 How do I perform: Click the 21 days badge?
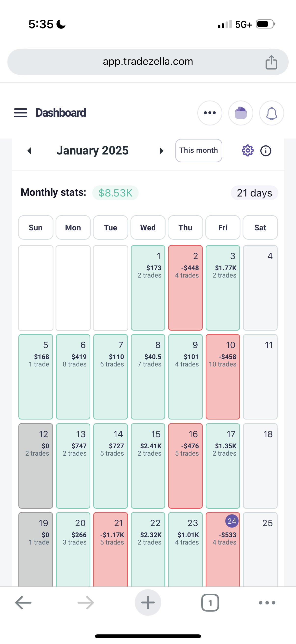point(254,193)
